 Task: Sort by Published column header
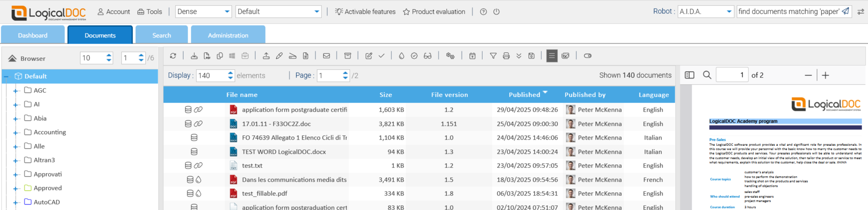point(524,95)
